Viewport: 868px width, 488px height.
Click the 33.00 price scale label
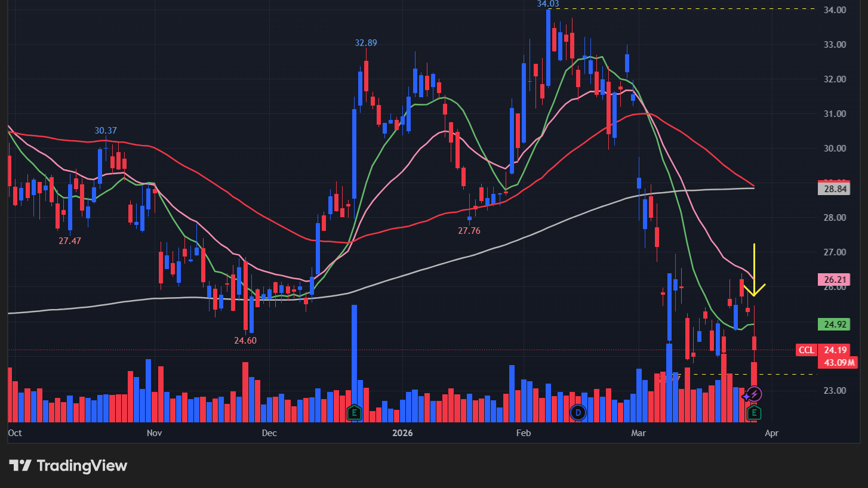833,45
